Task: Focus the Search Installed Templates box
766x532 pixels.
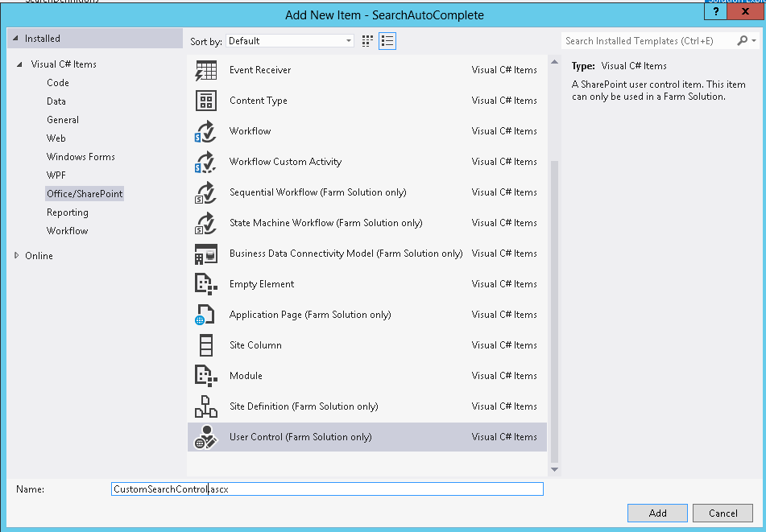Action: point(648,41)
